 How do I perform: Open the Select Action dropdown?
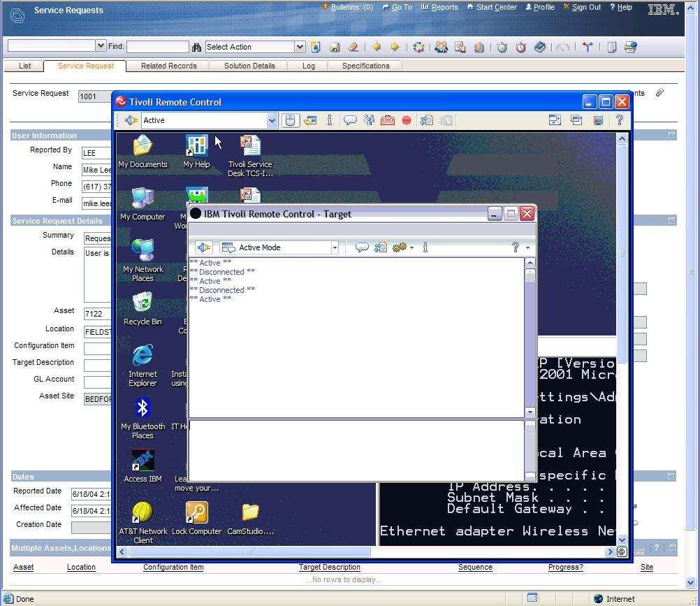300,47
